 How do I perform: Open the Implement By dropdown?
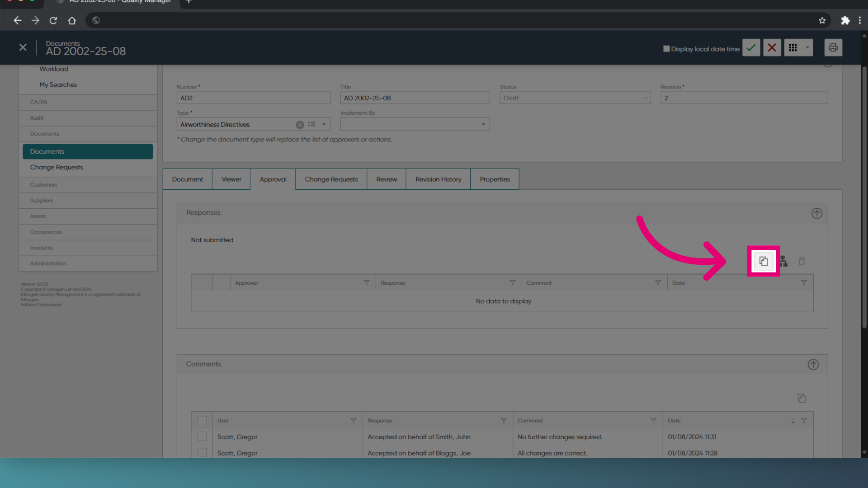pos(483,124)
